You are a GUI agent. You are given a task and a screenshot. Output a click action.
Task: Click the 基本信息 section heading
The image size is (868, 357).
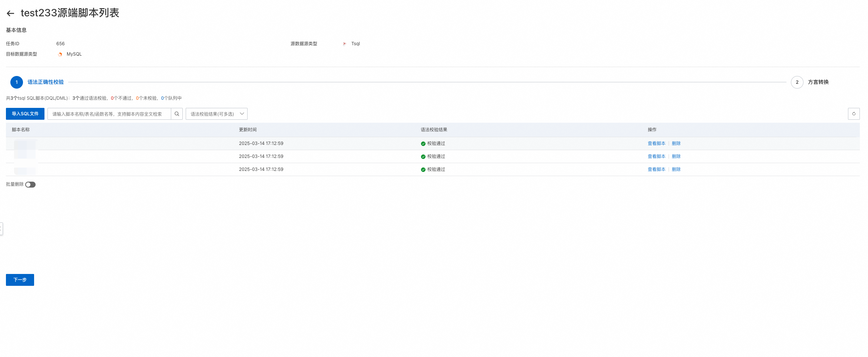[x=16, y=30]
